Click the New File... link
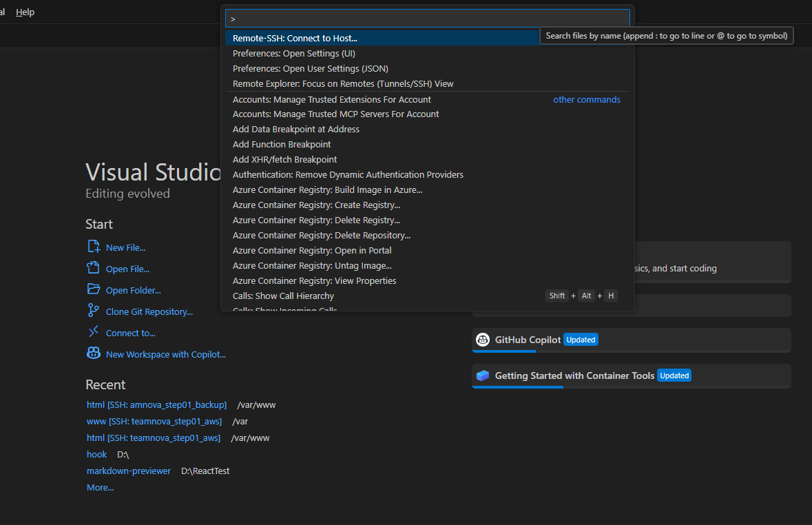This screenshot has width=812, height=525. pyautogui.click(x=126, y=248)
